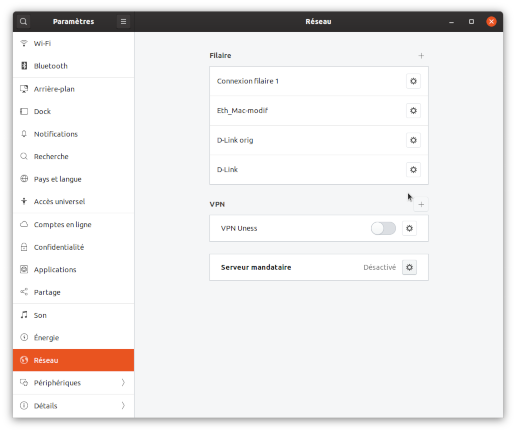The width and height of the screenshot is (516, 432).
Task: Add a new Filaire connection with plus
Action: click(421, 56)
